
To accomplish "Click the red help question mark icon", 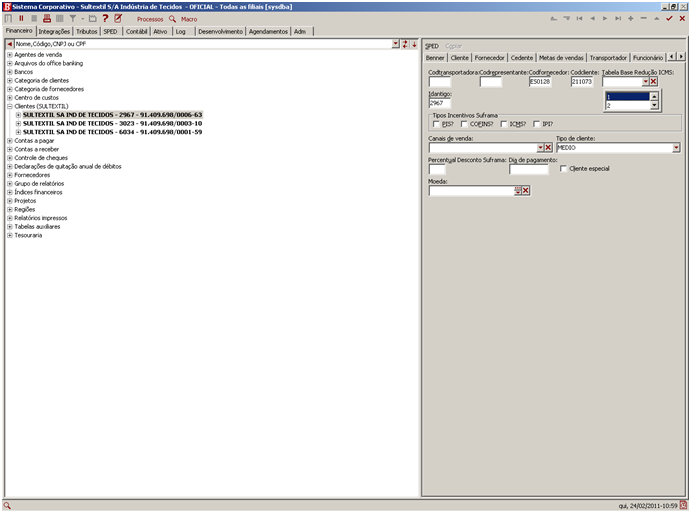I will [105, 18].
